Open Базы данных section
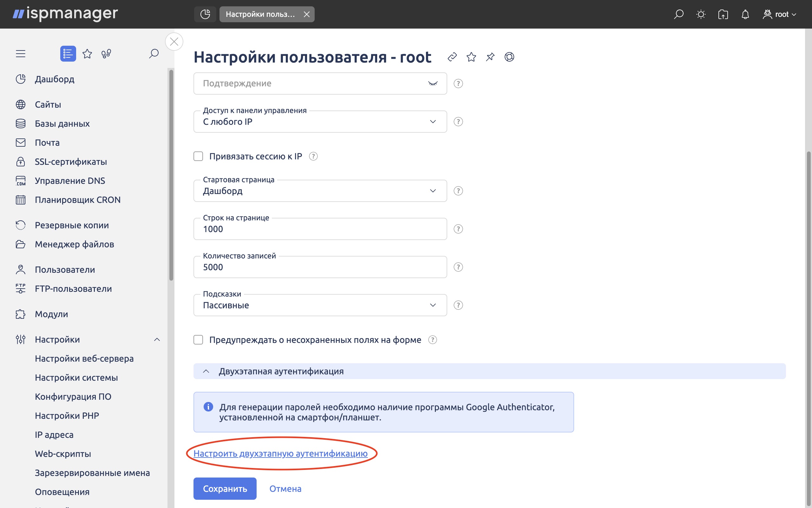Viewport: 812px width, 508px height. tap(62, 124)
